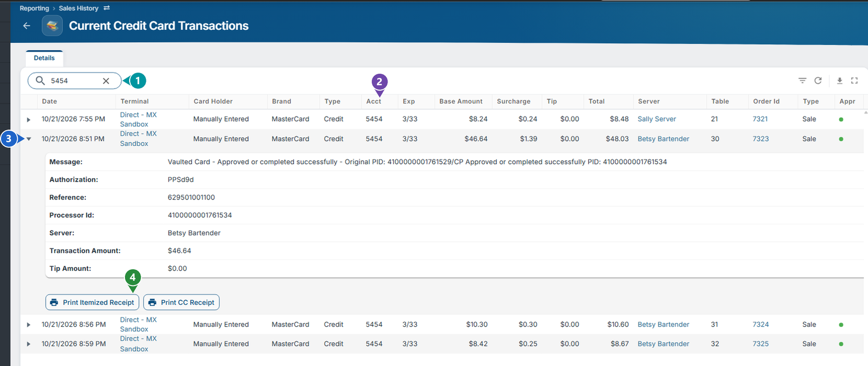This screenshot has height=366, width=868.
Task: Sort by the Acct column header
Action: tap(373, 101)
